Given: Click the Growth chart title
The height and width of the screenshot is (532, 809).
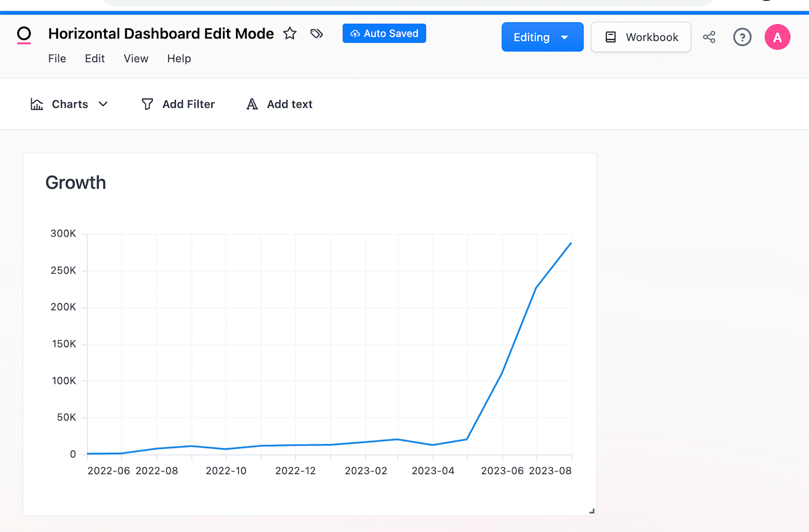Looking at the screenshot, I should (75, 182).
